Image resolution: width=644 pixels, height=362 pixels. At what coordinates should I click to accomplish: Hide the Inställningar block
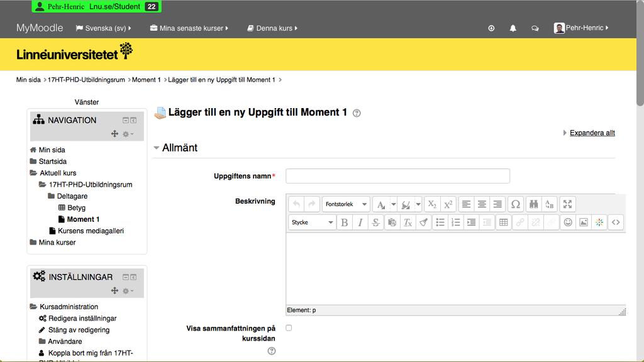click(x=126, y=277)
